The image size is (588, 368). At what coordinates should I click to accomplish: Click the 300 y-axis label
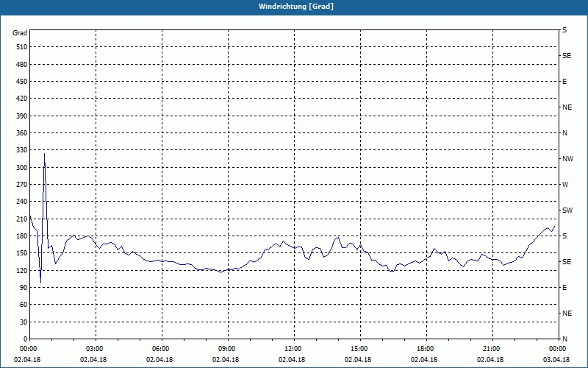22,168
